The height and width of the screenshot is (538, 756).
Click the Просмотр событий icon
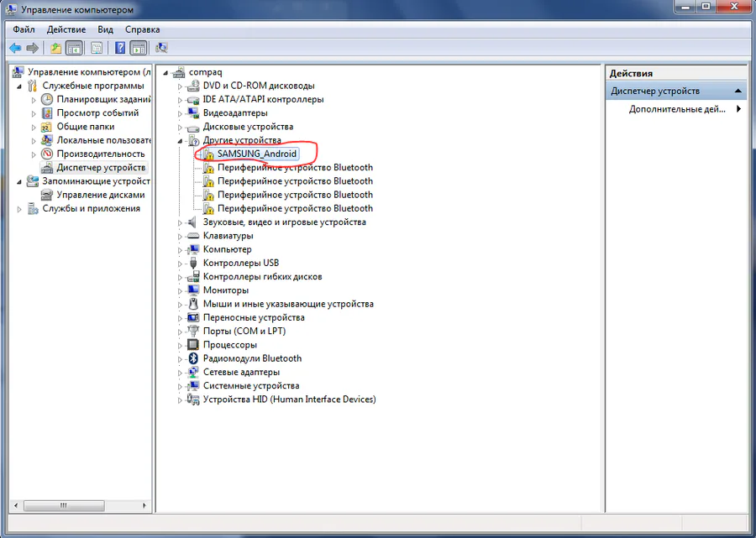point(47,113)
